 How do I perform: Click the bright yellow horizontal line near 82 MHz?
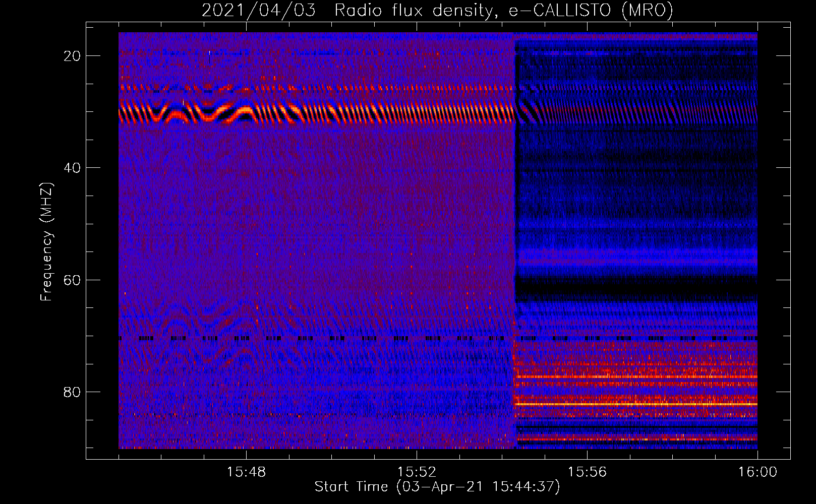(635, 404)
